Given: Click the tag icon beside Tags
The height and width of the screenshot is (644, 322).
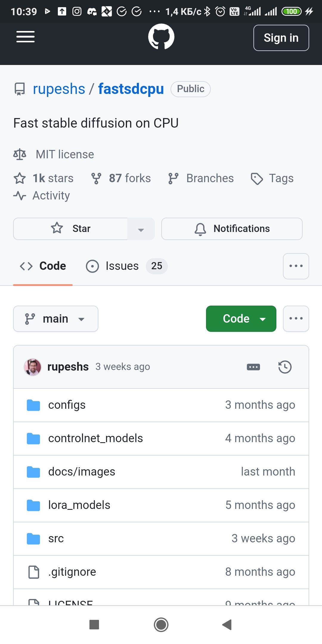Looking at the screenshot, I should tap(257, 179).
